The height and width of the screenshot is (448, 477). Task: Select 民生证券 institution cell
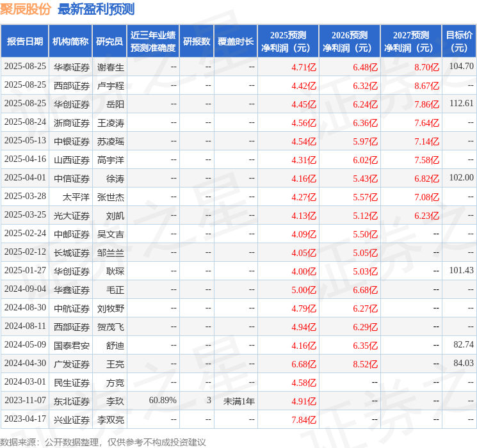(72, 383)
